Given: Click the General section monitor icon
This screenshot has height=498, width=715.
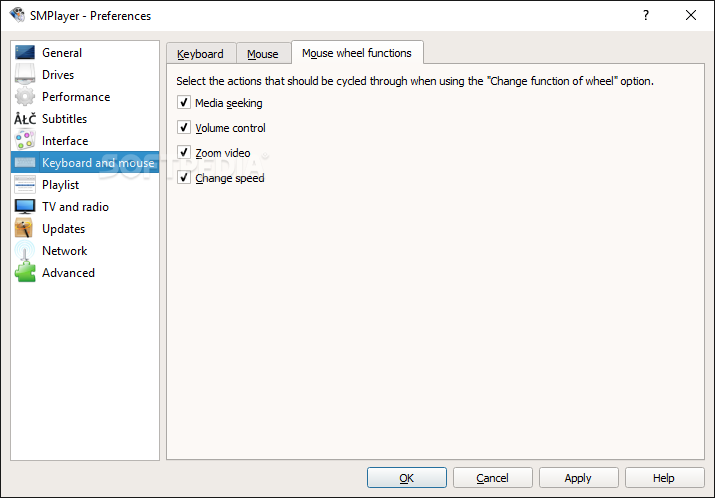Looking at the screenshot, I should point(25,52).
